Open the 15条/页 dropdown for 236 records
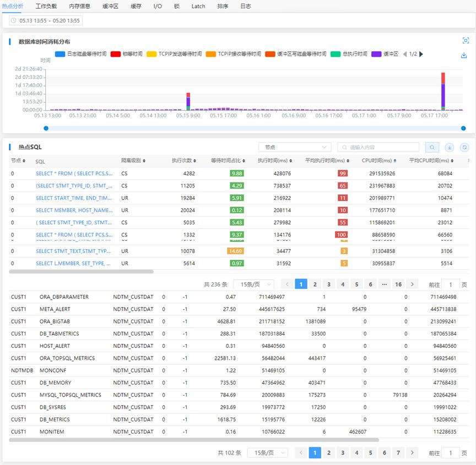Image resolution: width=476 pixels, height=465 pixels. 253,284
